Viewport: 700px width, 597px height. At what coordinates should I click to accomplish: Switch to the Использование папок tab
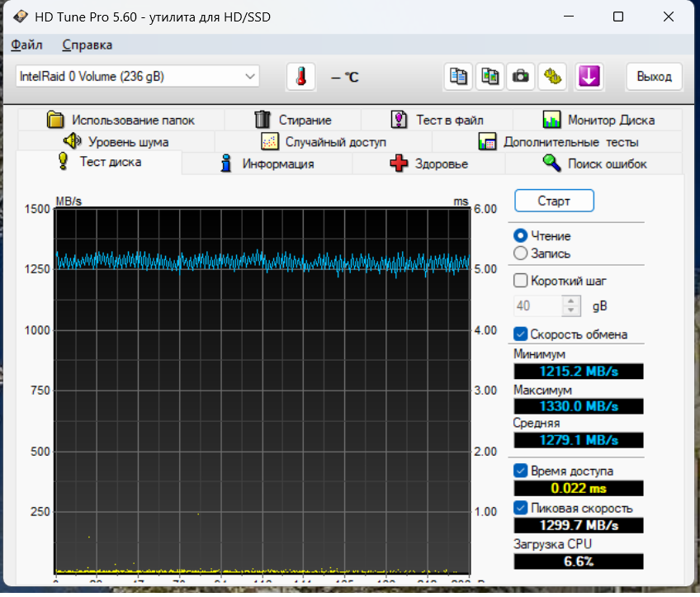[121, 120]
